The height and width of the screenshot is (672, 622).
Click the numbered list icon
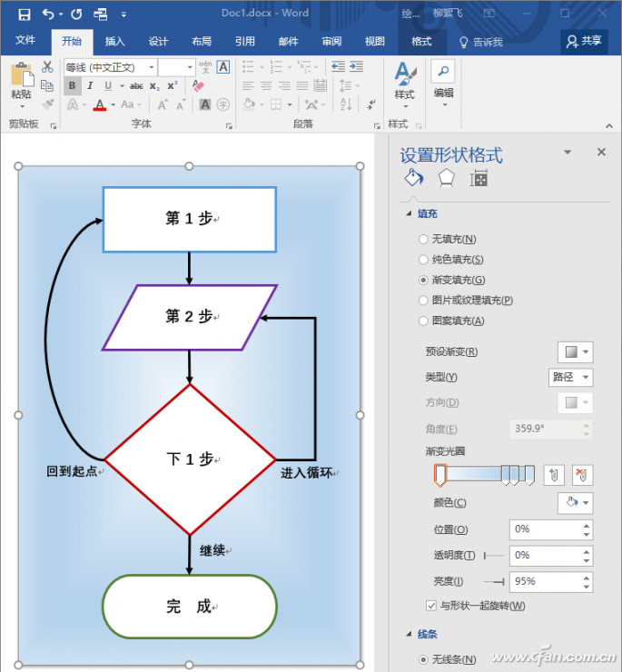276,67
